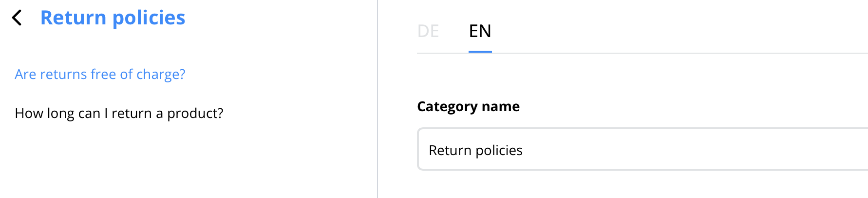
Task: Go back using the left chevron
Action: pos(17,18)
